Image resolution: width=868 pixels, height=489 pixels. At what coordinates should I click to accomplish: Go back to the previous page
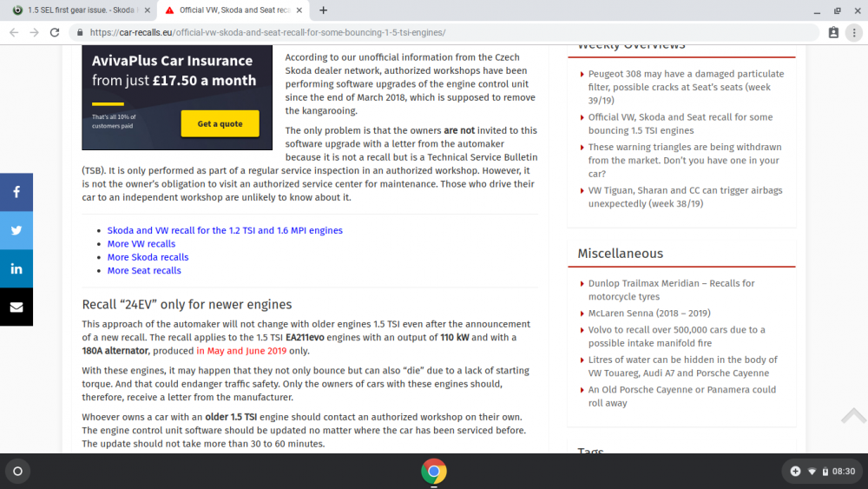14,33
